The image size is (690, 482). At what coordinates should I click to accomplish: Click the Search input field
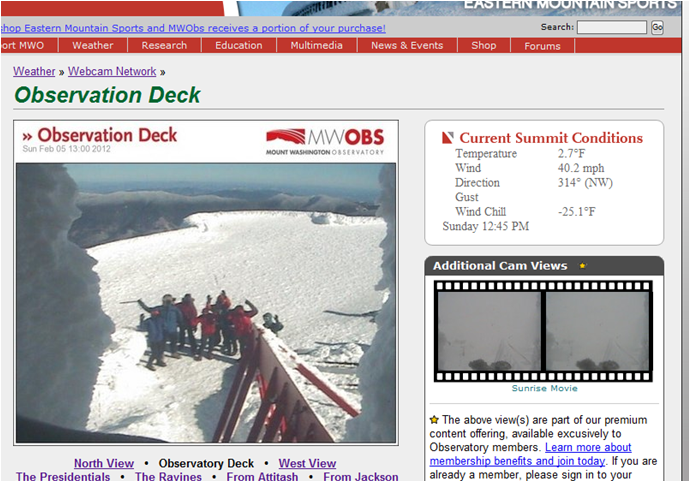tap(612, 27)
